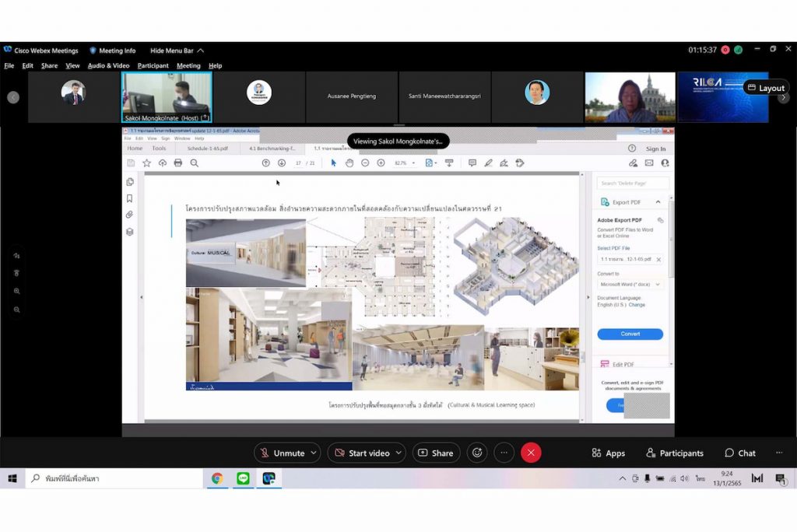Unmute the microphone
The height and width of the screenshot is (532, 797).
point(282,453)
